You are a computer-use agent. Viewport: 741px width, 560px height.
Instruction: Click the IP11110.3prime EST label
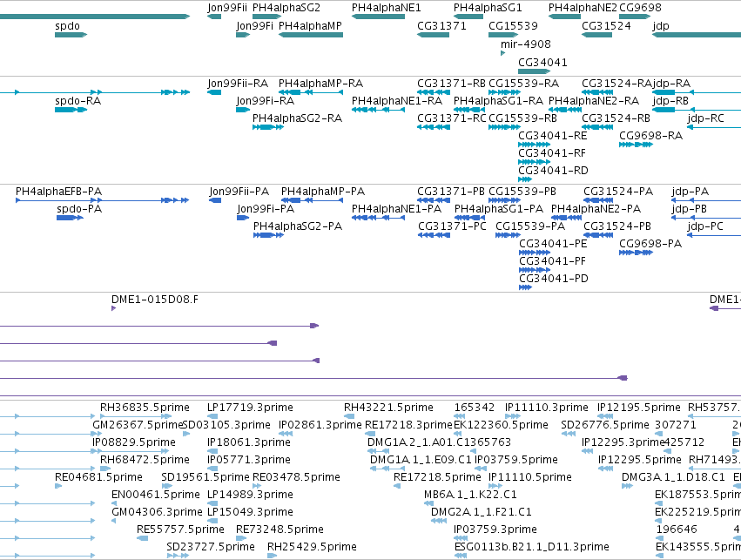tap(547, 408)
